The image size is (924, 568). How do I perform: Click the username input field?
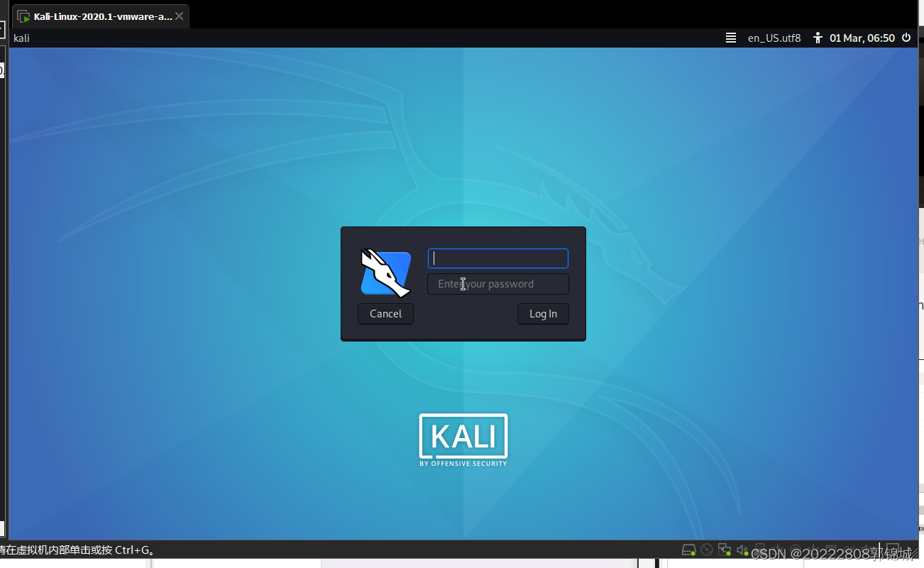point(497,258)
